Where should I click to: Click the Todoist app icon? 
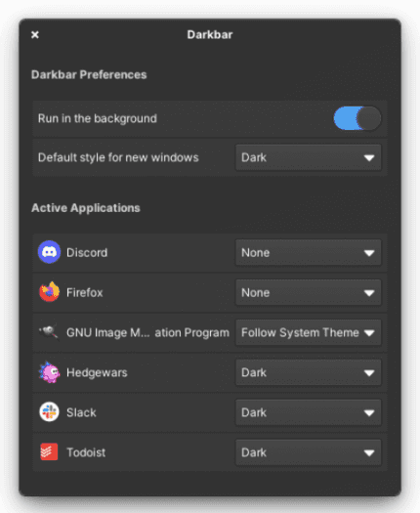[49, 451]
